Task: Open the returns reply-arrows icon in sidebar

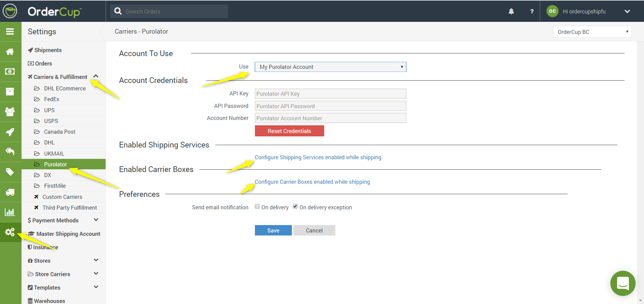Action: click(x=10, y=151)
